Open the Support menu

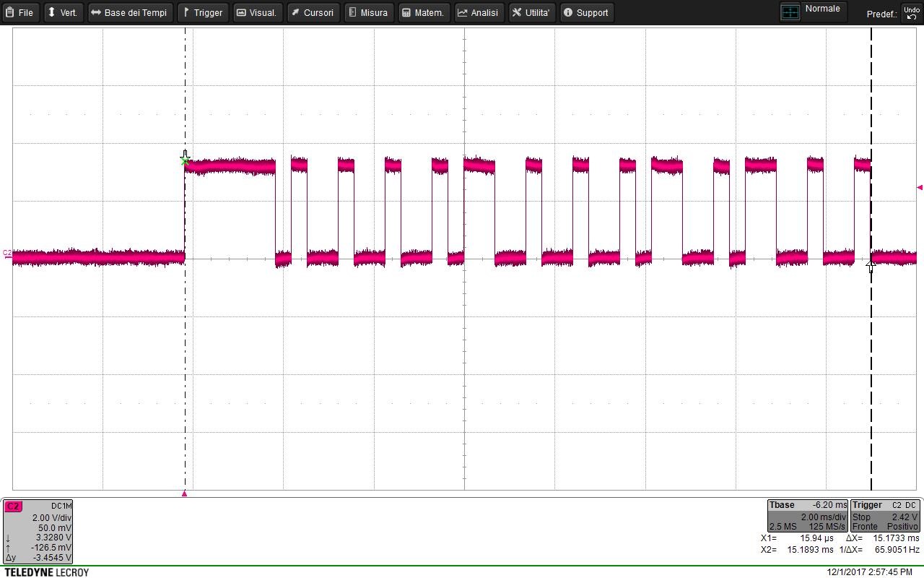[585, 13]
